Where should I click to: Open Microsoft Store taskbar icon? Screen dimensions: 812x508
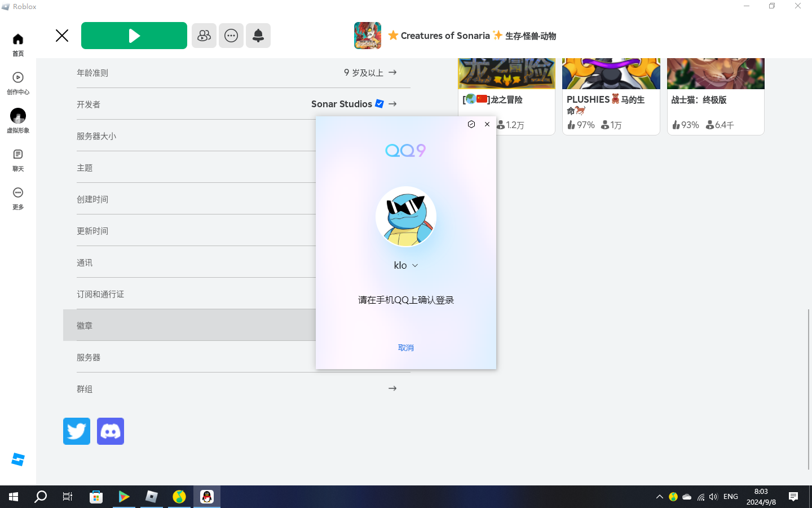tap(96, 497)
